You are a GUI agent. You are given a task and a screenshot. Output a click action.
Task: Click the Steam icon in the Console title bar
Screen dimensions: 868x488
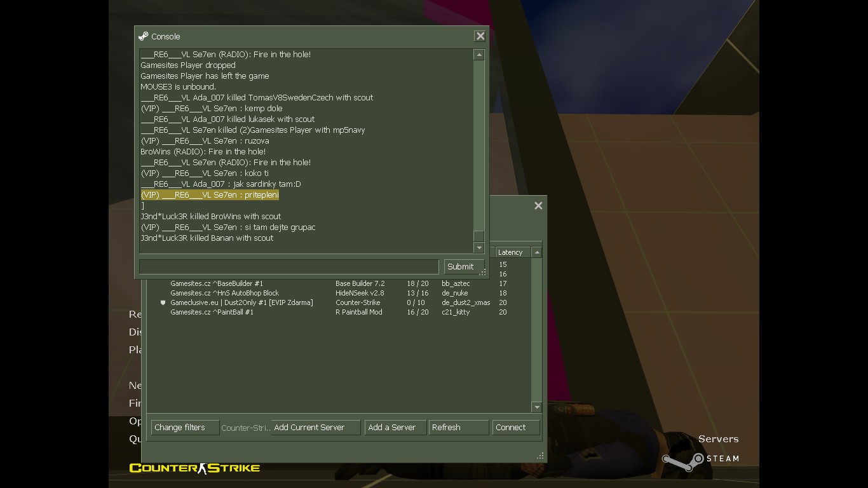pyautogui.click(x=144, y=36)
